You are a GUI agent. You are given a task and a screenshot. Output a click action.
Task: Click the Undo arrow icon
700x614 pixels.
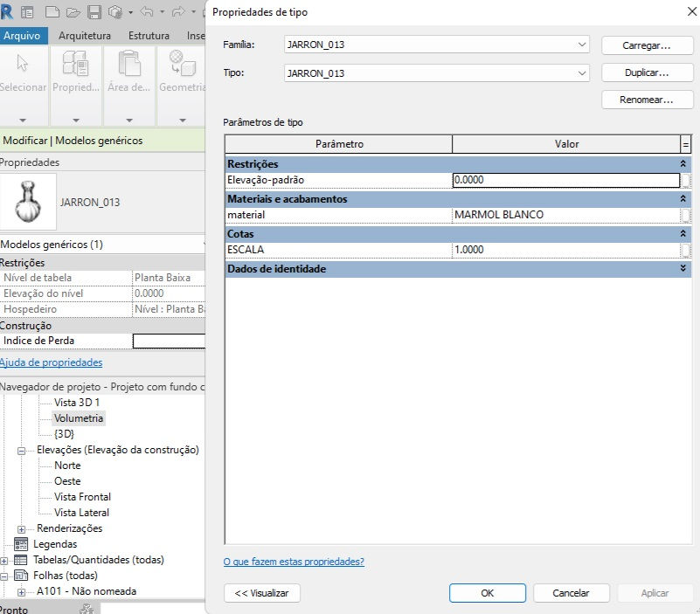coord(147,12)
